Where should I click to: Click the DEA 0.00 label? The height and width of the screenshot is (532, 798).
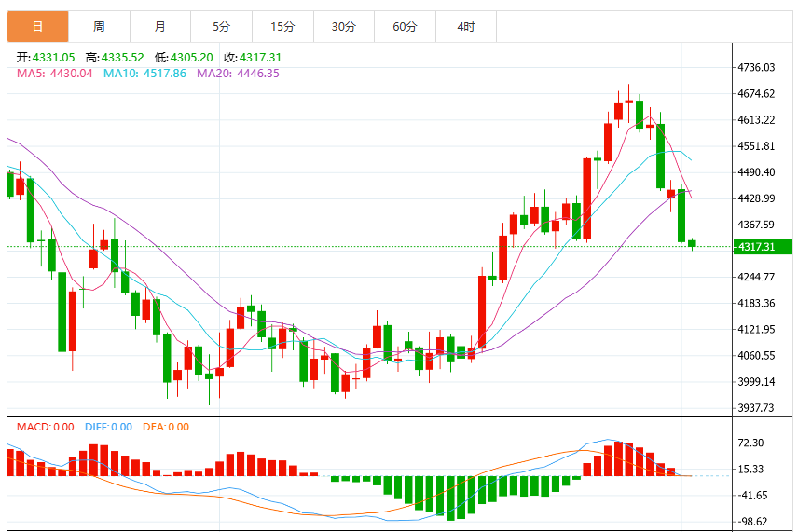pos(166,427)
